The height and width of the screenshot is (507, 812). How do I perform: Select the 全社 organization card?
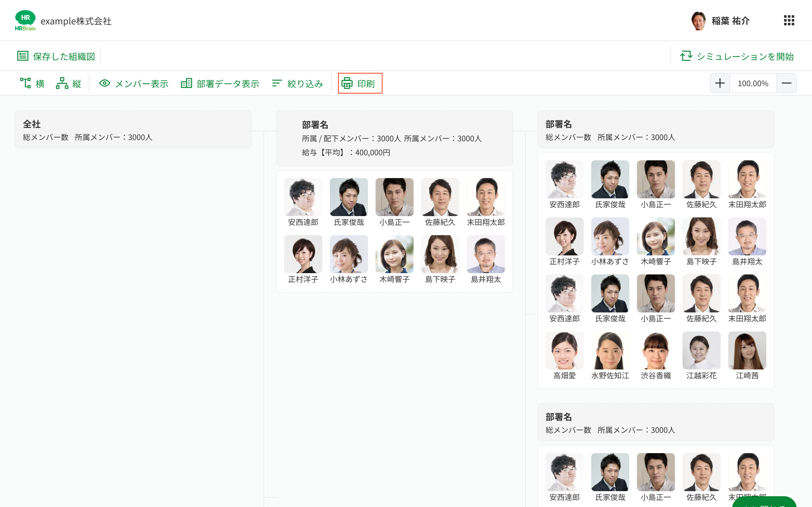pos(133,129)
